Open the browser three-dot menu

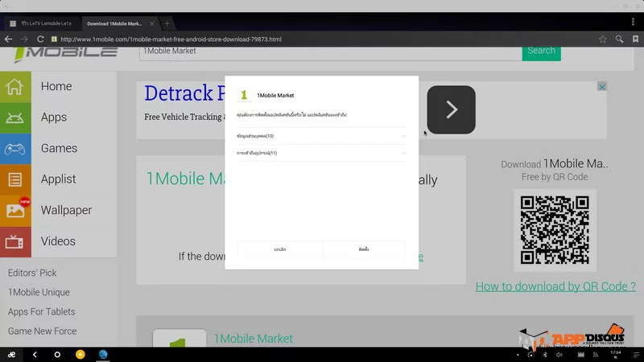click(633, 22)
